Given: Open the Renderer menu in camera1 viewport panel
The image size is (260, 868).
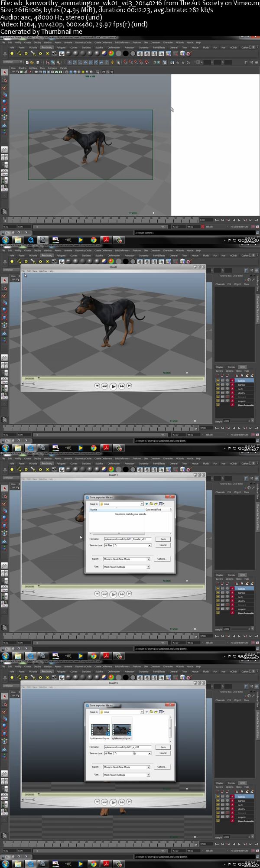Looking at the screenshot, I should point(52,68).
